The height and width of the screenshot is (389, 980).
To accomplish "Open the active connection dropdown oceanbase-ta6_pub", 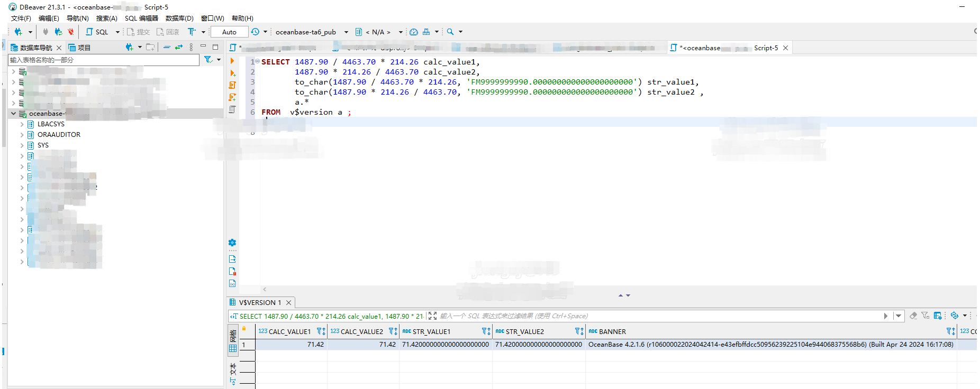I will (x=311, y=32).
